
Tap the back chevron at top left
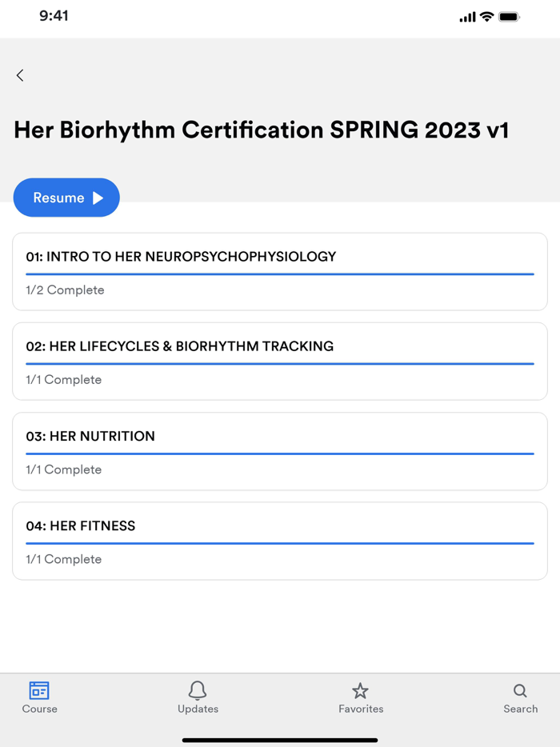click(x=19, y=75)
